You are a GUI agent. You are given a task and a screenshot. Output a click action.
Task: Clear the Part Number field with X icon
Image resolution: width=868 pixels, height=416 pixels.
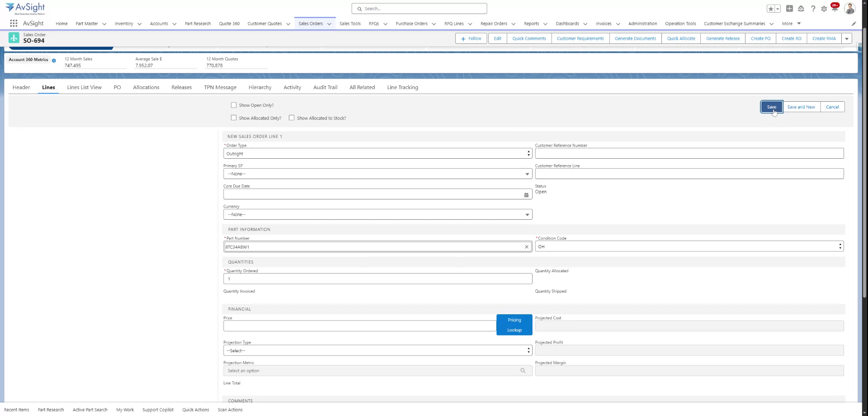pos(526,247)
